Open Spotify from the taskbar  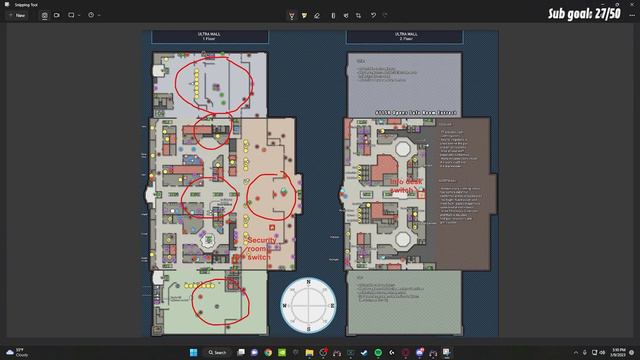click(x=378, y=352)
